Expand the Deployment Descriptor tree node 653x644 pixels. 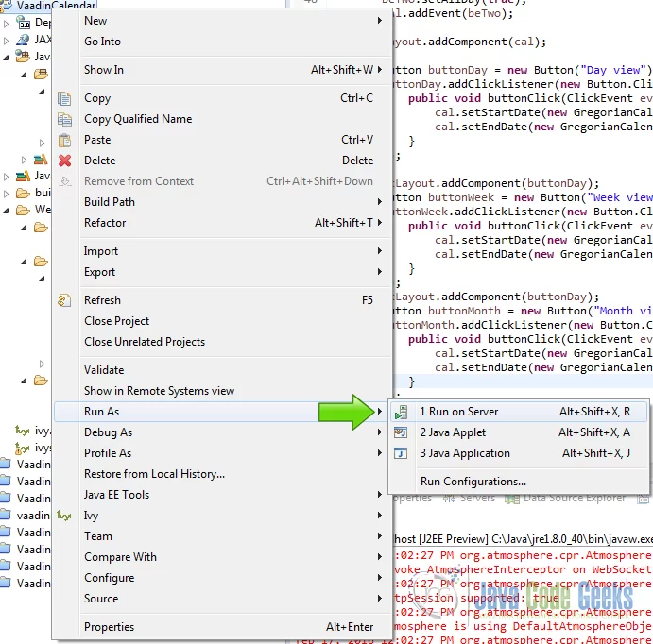point(6,24)
